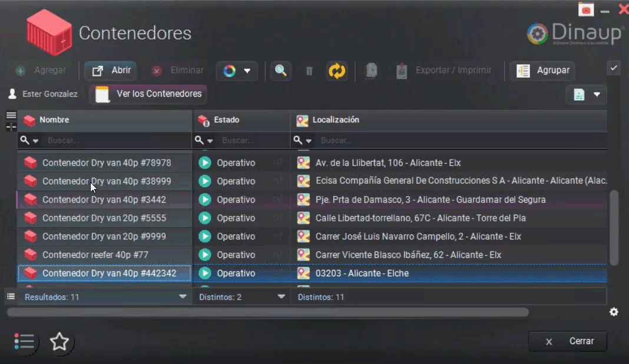Click the hamburger rows icon beside Nombre header

(11, 115)
